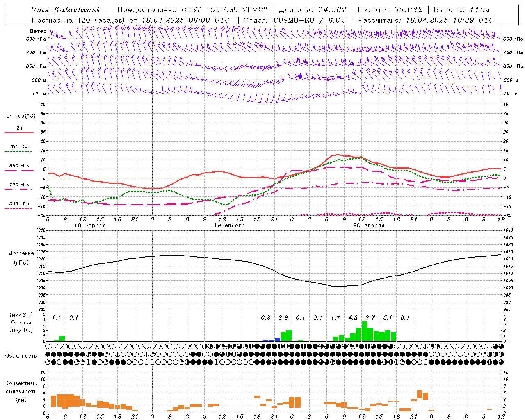
Task: Click the 2м temperature legend entry
Action: [19, 128]
